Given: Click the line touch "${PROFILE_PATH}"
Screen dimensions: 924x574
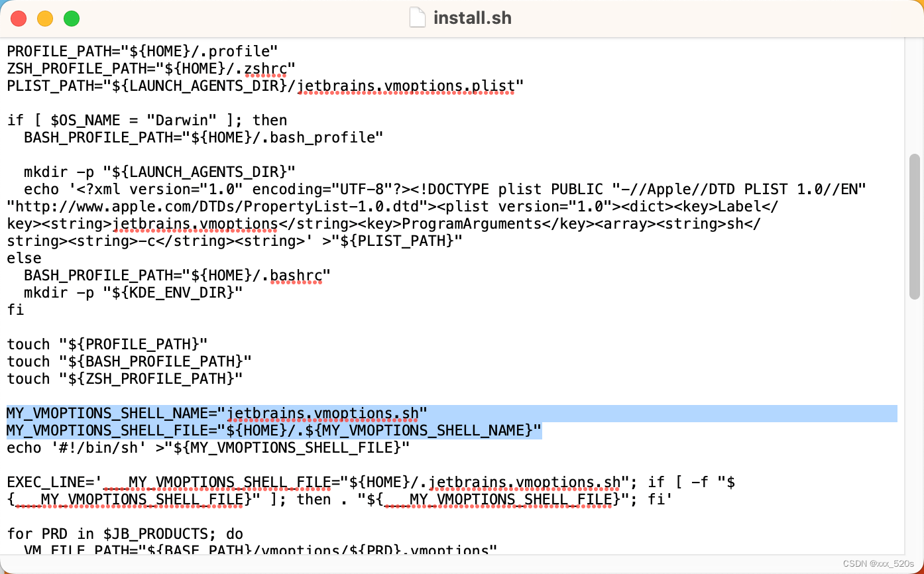Looking at the screenshot, I should pyautogui.click(x=107, y=344).
